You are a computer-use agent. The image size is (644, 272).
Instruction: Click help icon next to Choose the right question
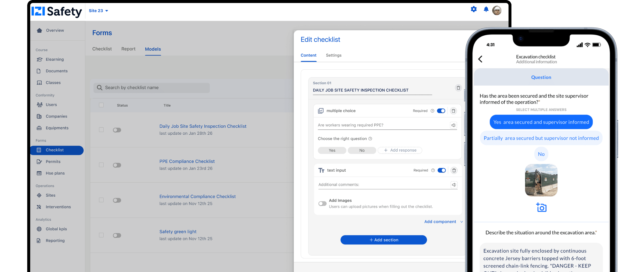pyautogui.click(x=370, y=139)
